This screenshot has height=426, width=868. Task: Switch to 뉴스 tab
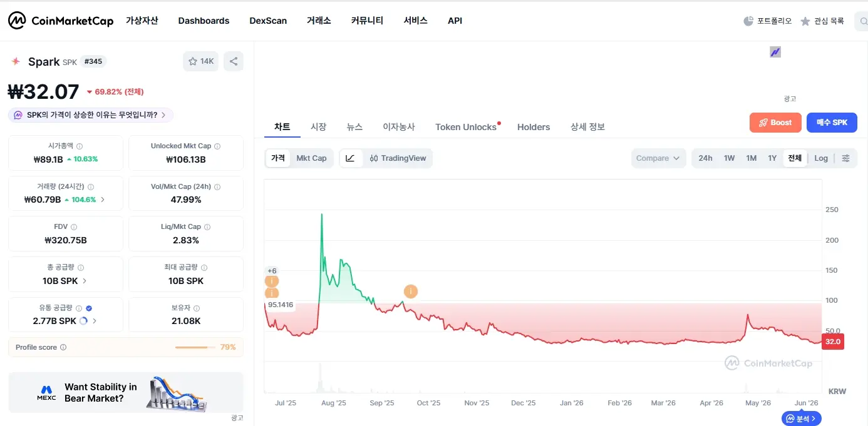pyautogui.click(x=354, y=127)
